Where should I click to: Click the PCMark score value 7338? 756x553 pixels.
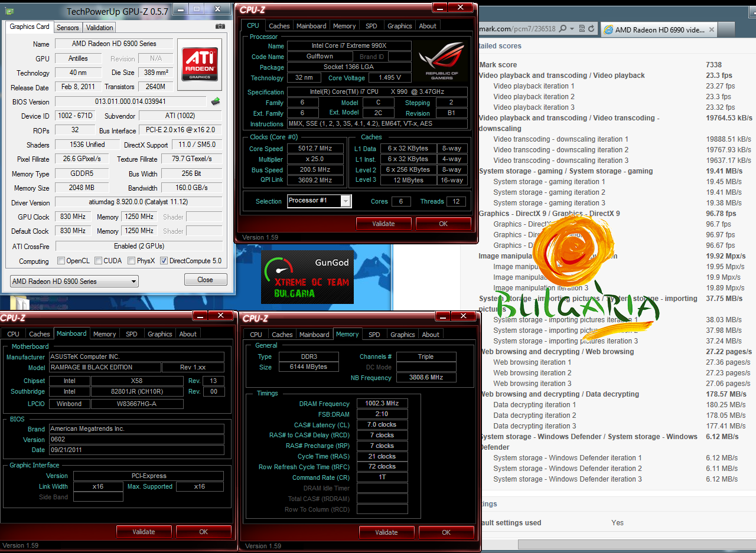[x=713, y=65]
